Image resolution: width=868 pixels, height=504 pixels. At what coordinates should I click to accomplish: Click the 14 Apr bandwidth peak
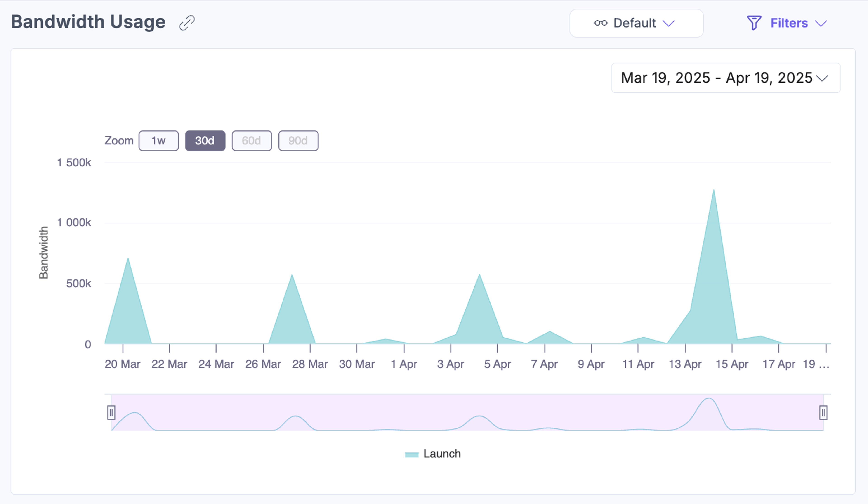(x=713, y=190)
